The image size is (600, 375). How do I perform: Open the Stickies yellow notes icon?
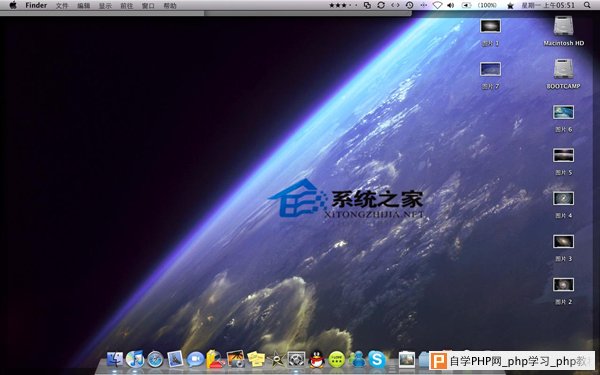tap(256, 359)
